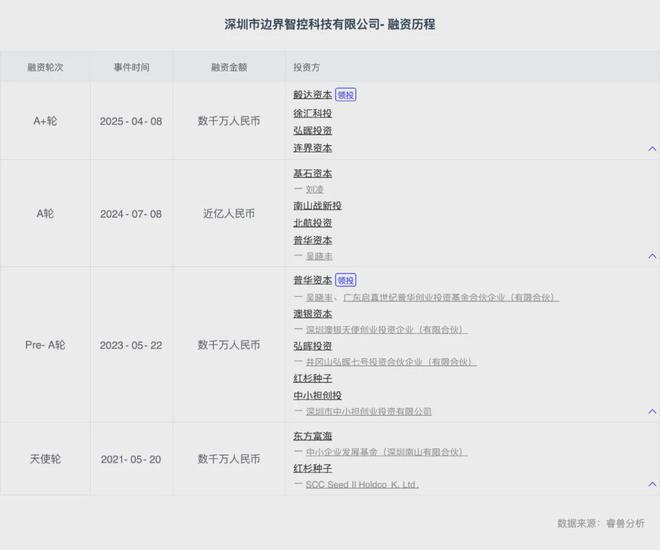
Task: Open 弘晖投资 link in Pre-A轮 row
Action: pyautogui.click(x=313, y=346)
